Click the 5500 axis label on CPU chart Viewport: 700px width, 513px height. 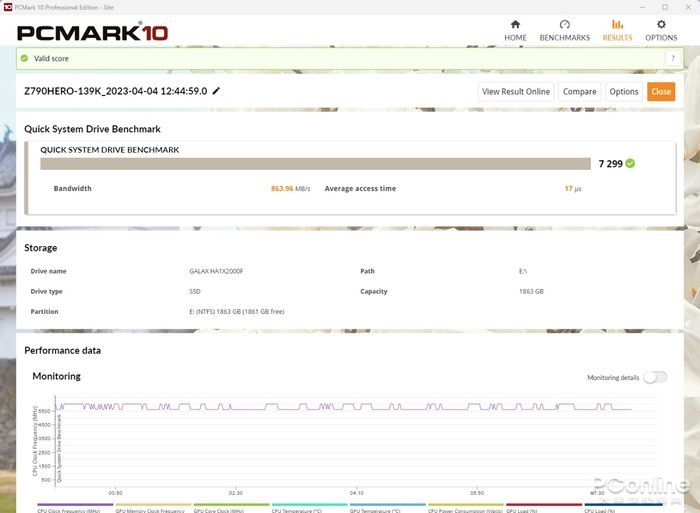(x=44, y=411)
